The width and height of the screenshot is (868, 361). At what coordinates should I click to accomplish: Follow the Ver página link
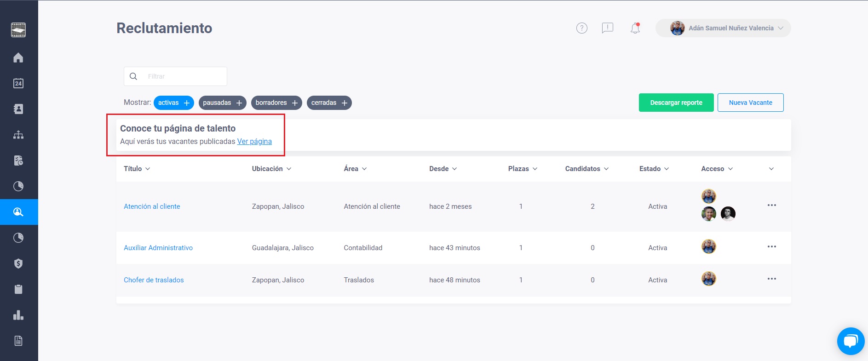pos(254,142)
